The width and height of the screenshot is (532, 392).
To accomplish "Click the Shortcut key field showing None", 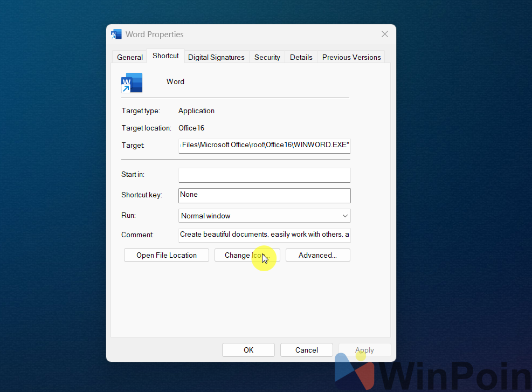I will click(264, 196).
